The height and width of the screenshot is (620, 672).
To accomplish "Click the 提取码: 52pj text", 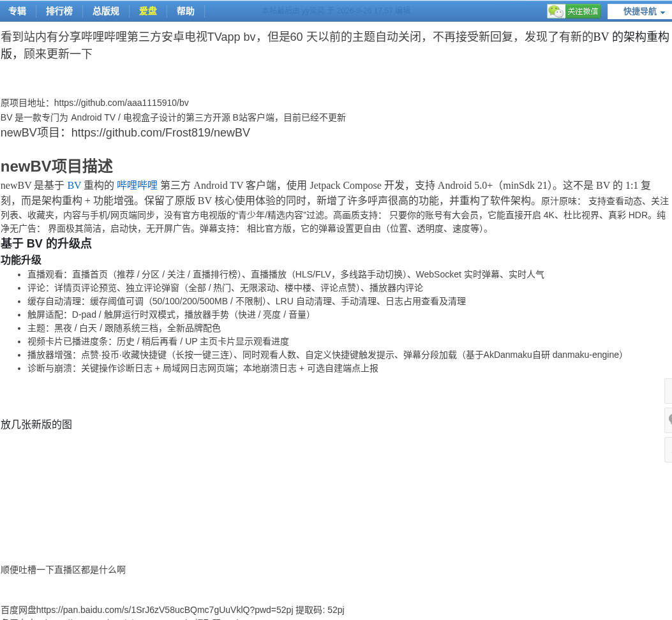I will pyautogui.click(x=320, y=610).
